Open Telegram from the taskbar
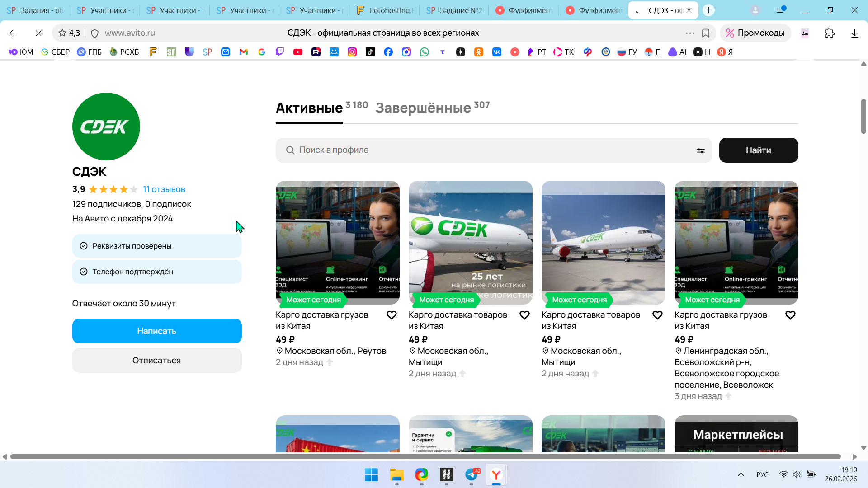Viewport: 868px width, 488px height. [x=472, y=474]
